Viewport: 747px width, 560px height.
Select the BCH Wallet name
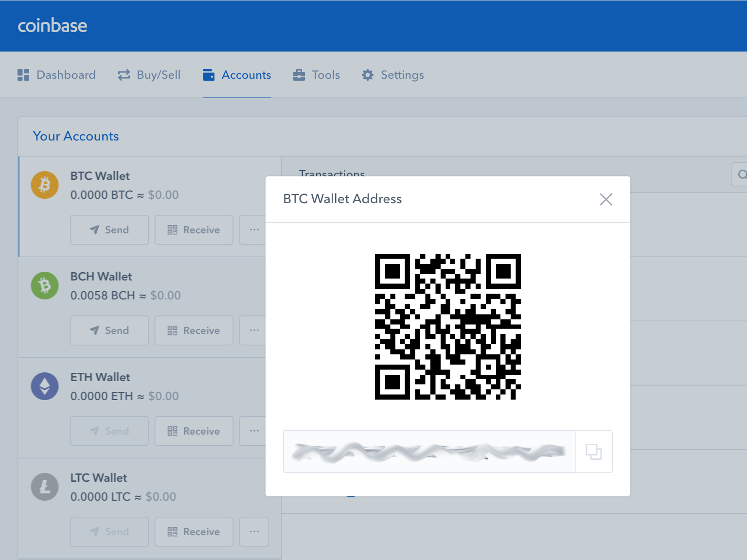click(101, 277)
